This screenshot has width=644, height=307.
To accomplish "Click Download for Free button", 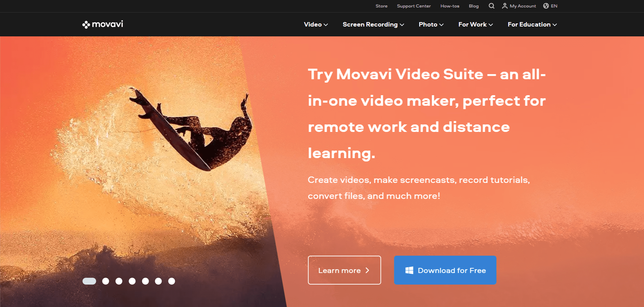I will coord(445,270).
